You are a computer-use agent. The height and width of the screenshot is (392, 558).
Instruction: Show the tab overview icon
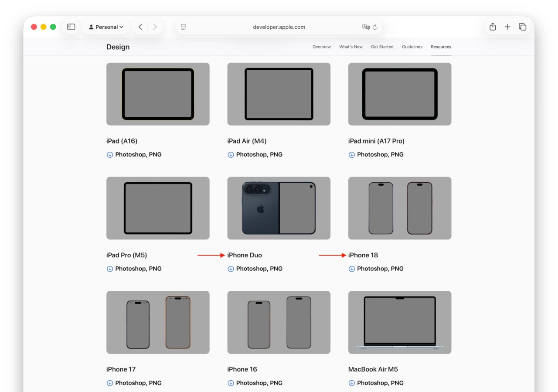(522, 27)
